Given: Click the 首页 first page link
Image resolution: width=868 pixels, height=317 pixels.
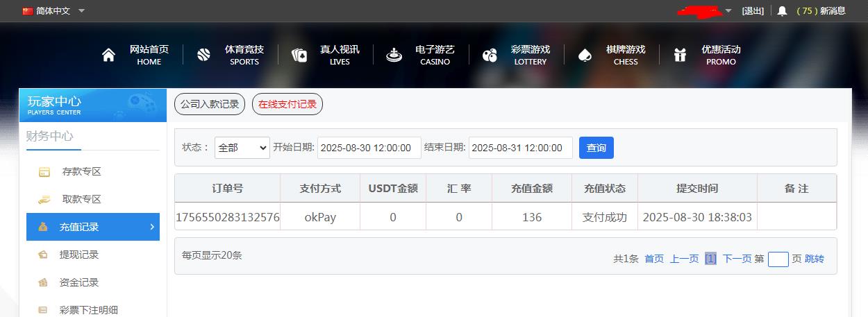Looking at the screenshot, I should click(x=654, y=259).
